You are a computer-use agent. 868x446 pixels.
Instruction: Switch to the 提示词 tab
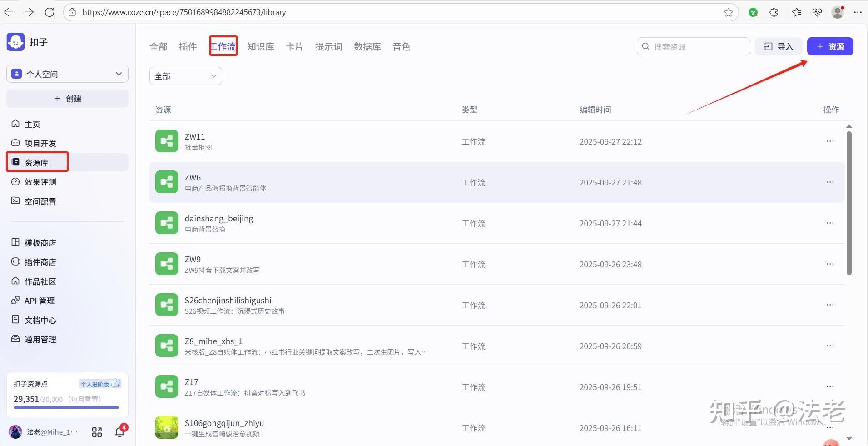[x=329, y=46]
